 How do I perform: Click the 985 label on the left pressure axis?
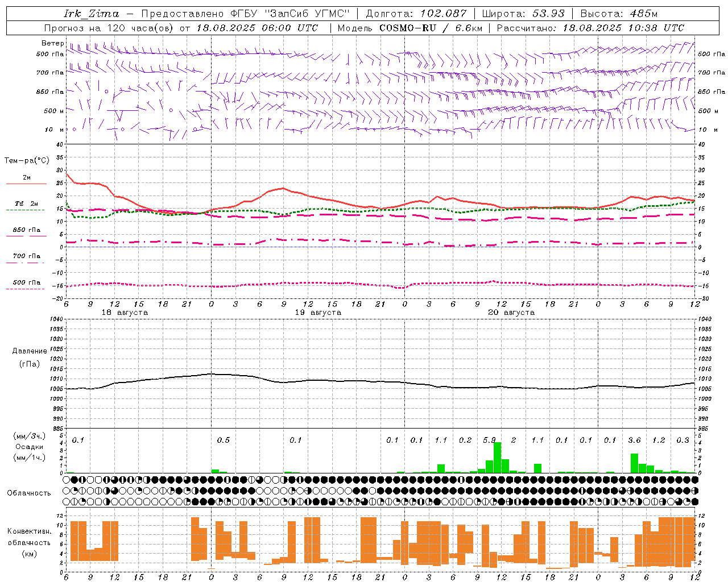click(57, 429)
